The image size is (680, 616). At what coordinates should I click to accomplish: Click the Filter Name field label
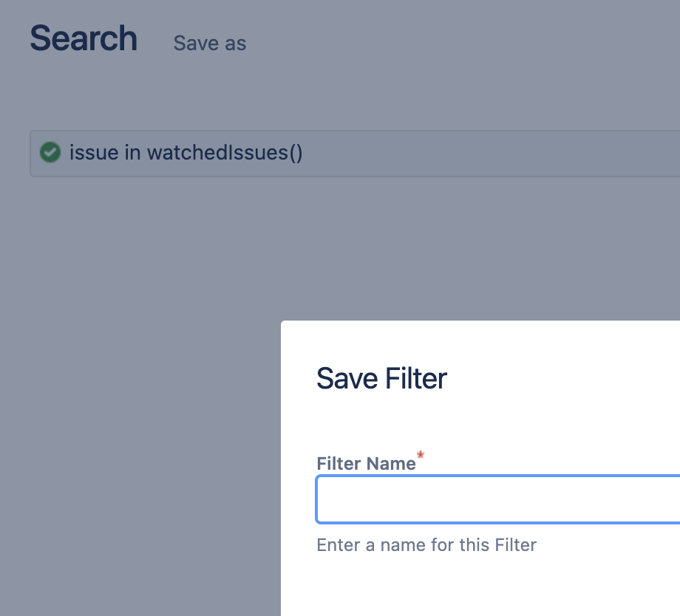[x=366, y=464]
